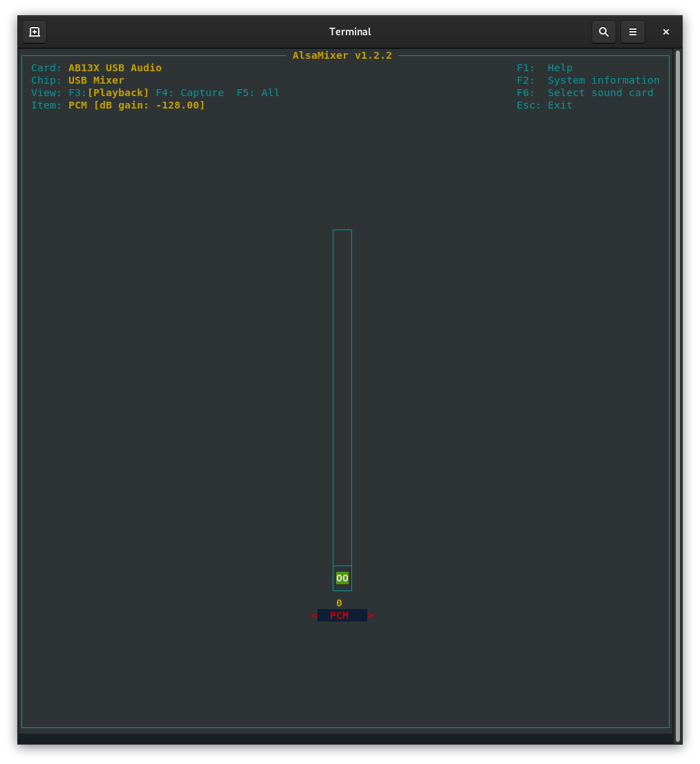Screen dimensions: 700x764
Task: Open a new terminal tab
Action: (x=34, y=31)
